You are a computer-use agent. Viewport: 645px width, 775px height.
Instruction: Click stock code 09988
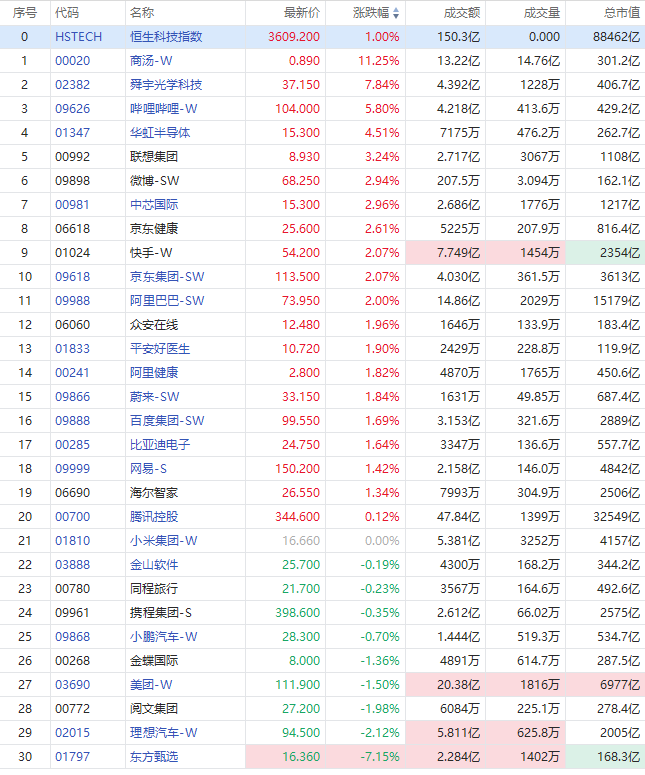[73, 301]
